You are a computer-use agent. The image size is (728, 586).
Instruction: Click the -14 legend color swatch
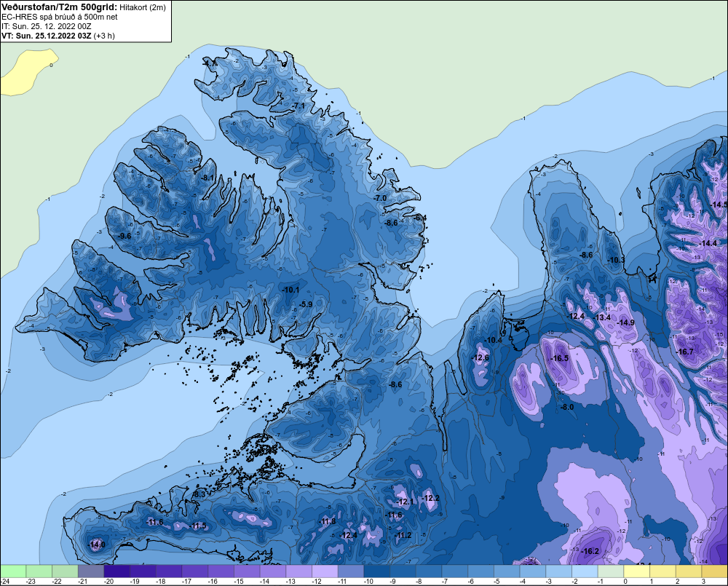pos(273,571)
